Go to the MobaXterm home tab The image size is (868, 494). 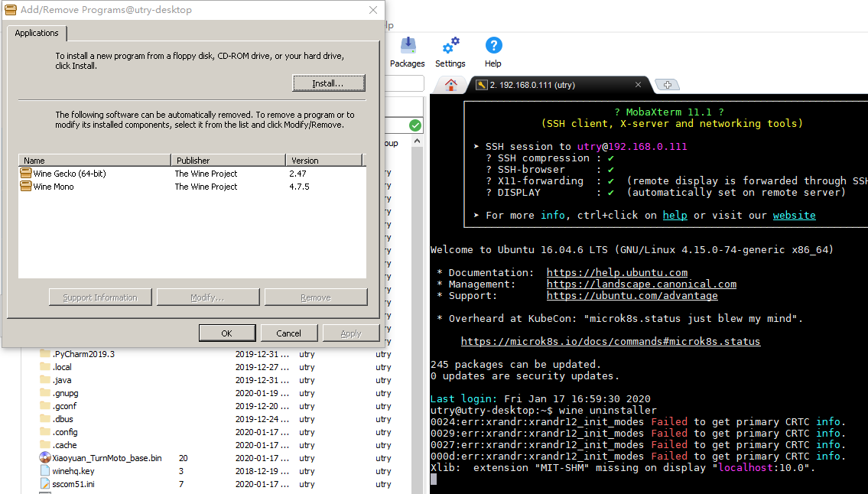(451, 85)
